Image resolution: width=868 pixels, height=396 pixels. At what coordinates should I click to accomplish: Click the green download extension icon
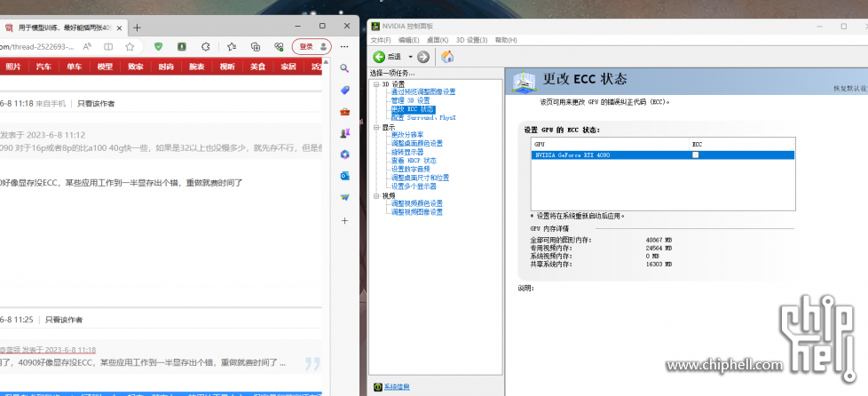coord(182,46)
